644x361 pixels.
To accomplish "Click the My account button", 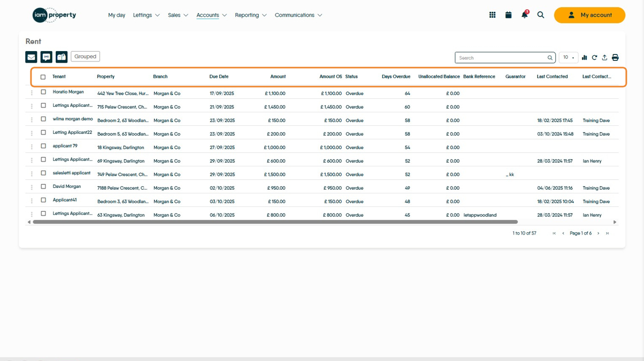I will (589, 15).
